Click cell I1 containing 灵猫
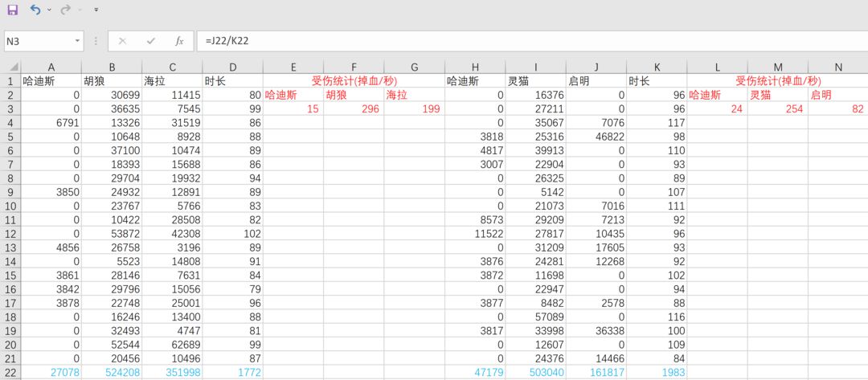The height and width of the screenshot is (380, 868). pos(535,81)
